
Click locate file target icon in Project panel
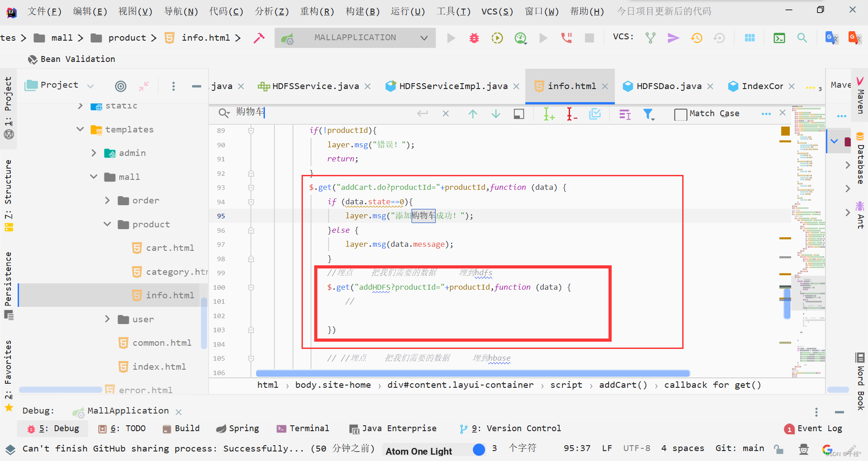[120, 86]
